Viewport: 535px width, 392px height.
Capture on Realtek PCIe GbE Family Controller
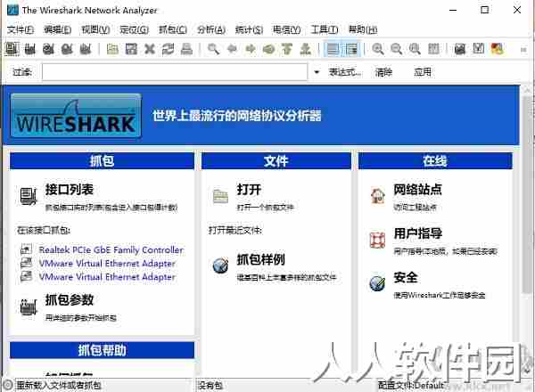pyautogui.click(x=111, y=249)
